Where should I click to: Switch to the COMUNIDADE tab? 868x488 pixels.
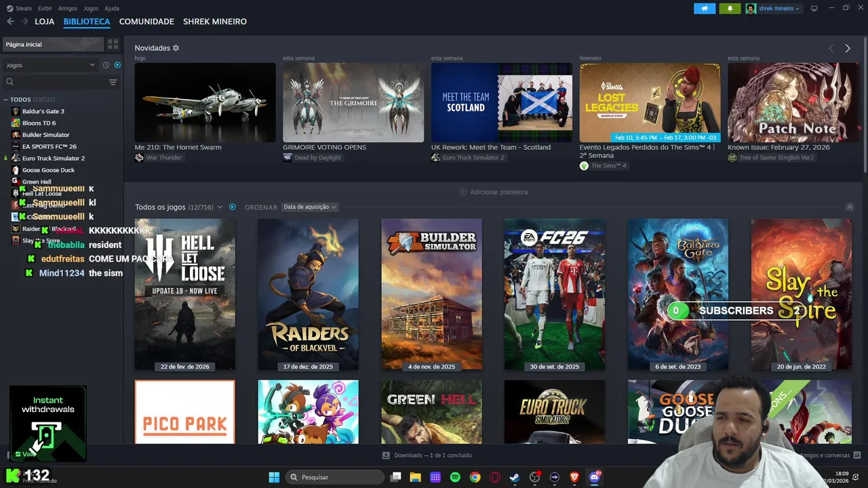pyautogui.click(x=146, y=22)
